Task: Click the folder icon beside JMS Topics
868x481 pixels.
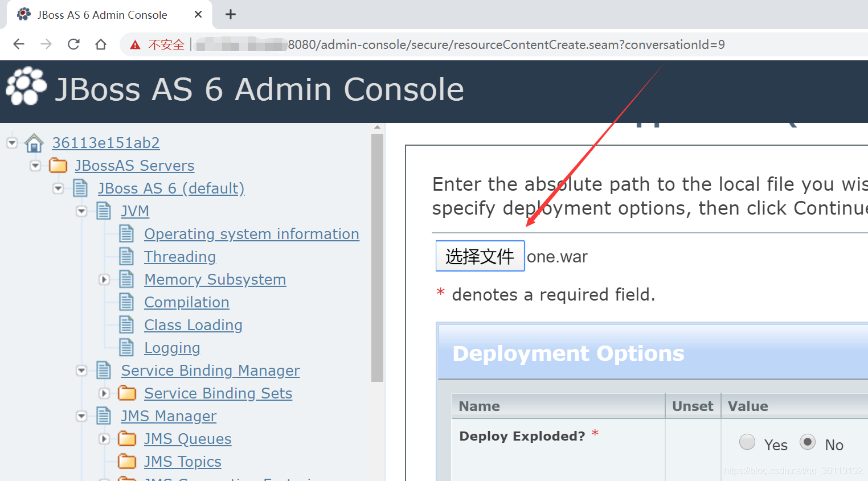Action: pyautogui.click(x=127, y=462)
